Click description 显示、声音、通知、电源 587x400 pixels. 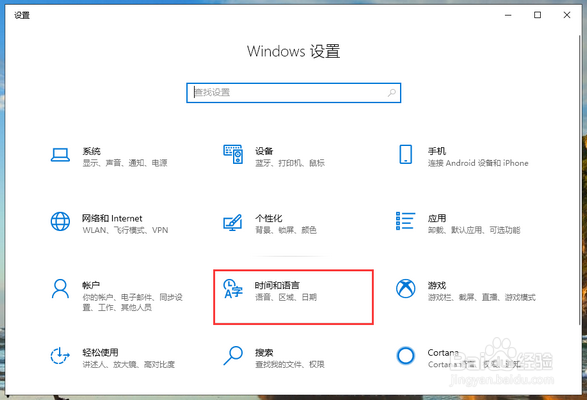point(125,163)
